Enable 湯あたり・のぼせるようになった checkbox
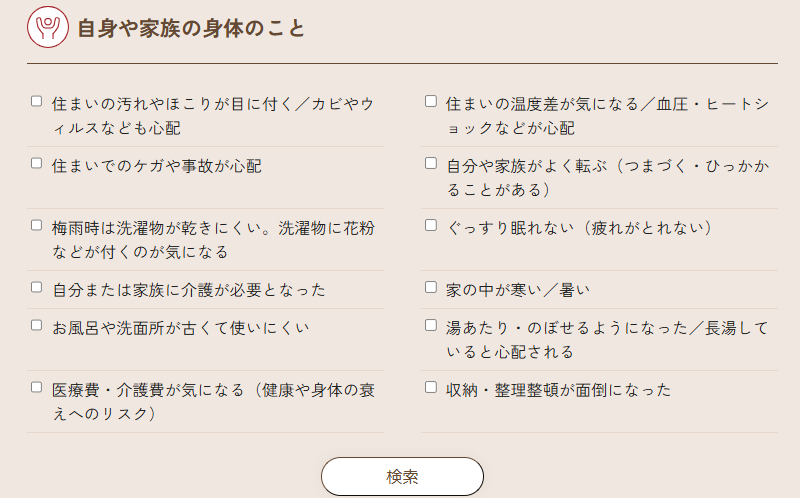 point(431,325)
